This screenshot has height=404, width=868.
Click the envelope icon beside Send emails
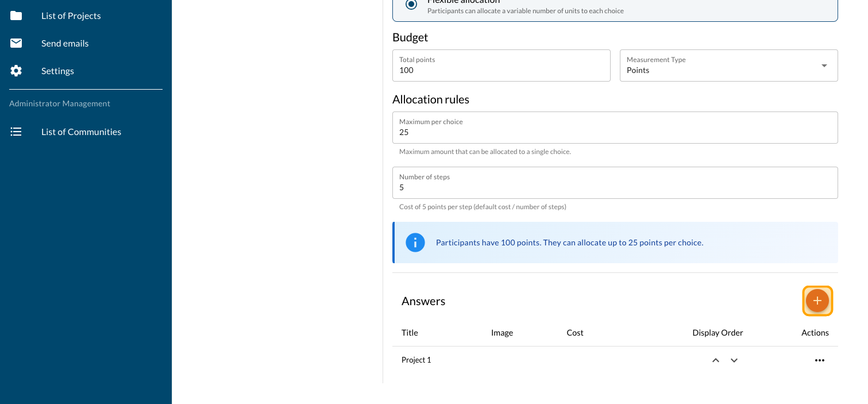click(x=16, y=43)
